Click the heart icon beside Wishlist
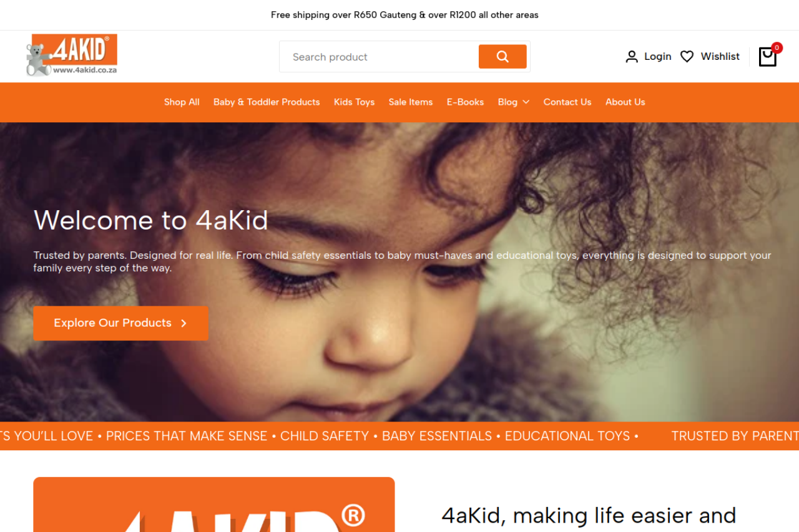This screenshot has width=799, height=532. (687, 57)
